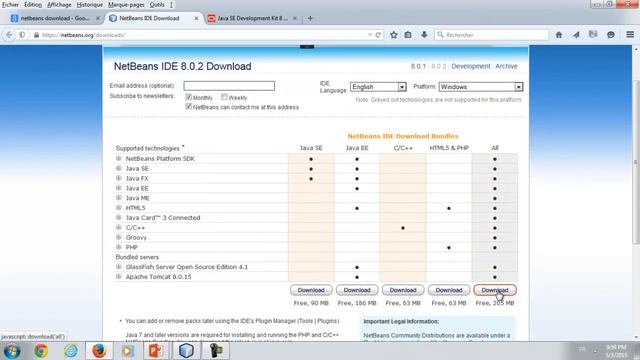This screenshot has height=360, width=640.
Task: Expand the PHP technology row
Action: pos(119,247)
